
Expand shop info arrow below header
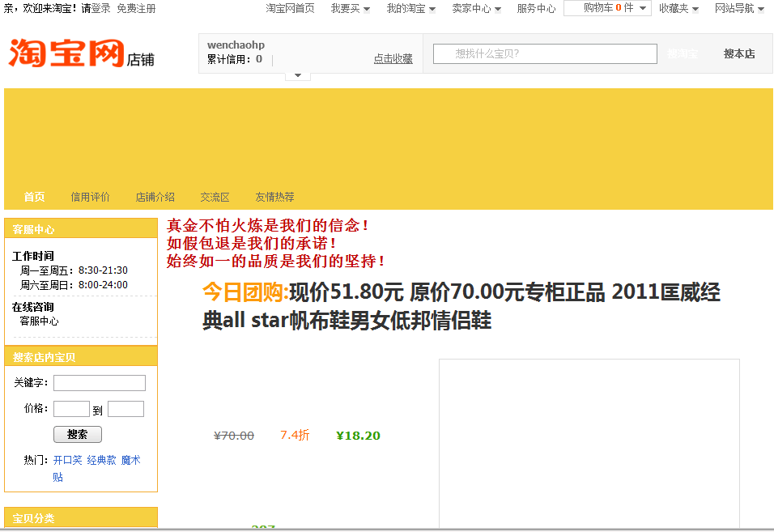click(298, 75)
